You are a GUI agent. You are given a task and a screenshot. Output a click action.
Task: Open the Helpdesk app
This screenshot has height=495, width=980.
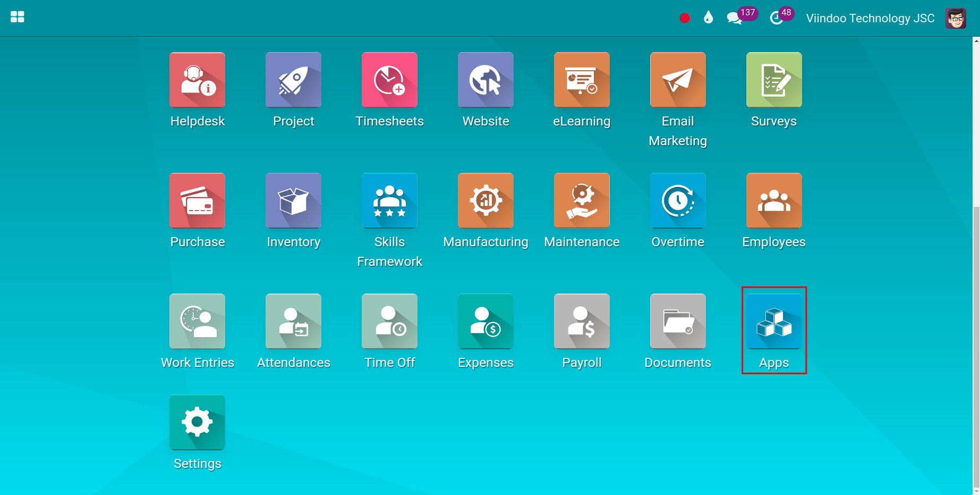coord(197,80)
